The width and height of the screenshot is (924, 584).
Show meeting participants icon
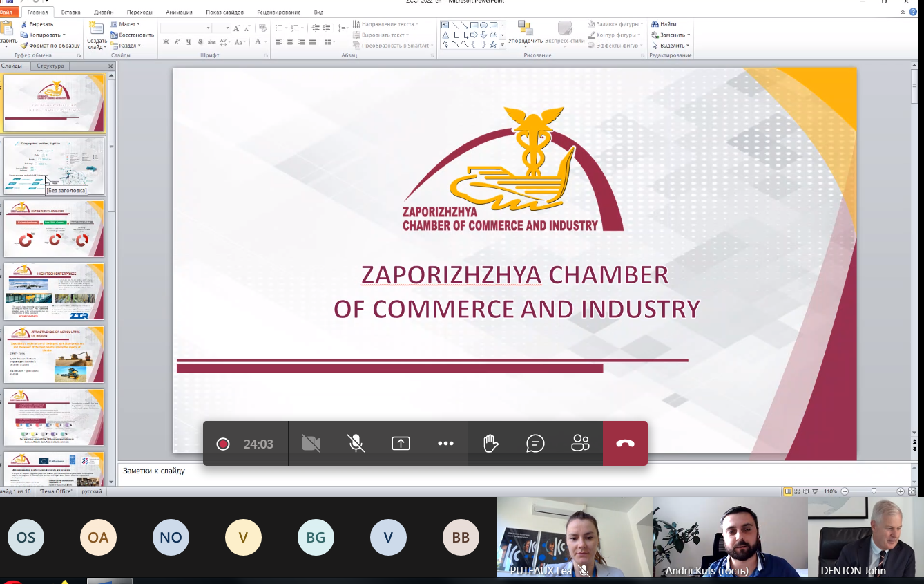click(580, 444)
